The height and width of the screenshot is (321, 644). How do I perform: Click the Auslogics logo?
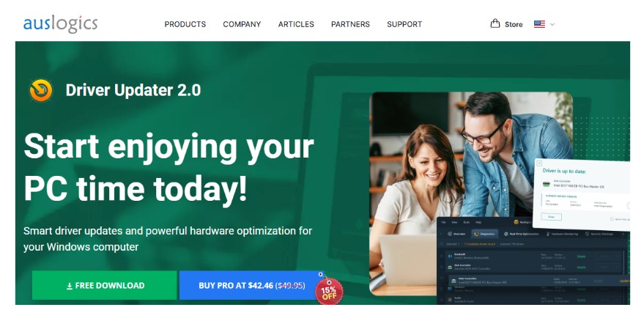60,24
